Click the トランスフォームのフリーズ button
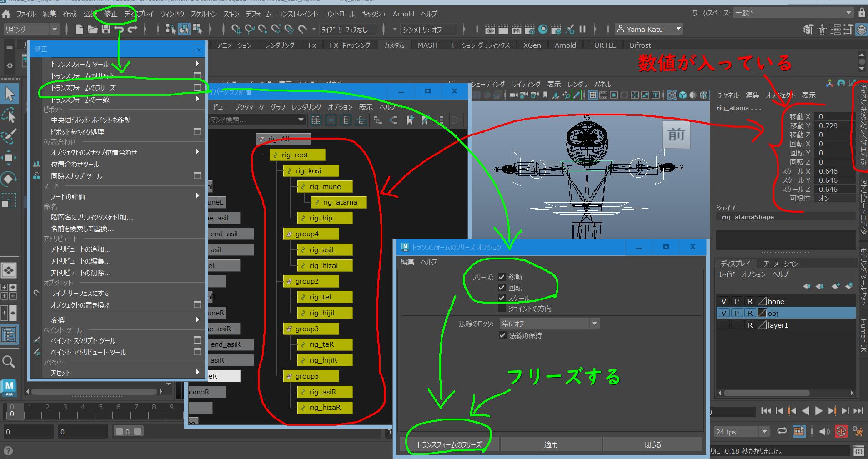868x459 pixels. [449, 444]
